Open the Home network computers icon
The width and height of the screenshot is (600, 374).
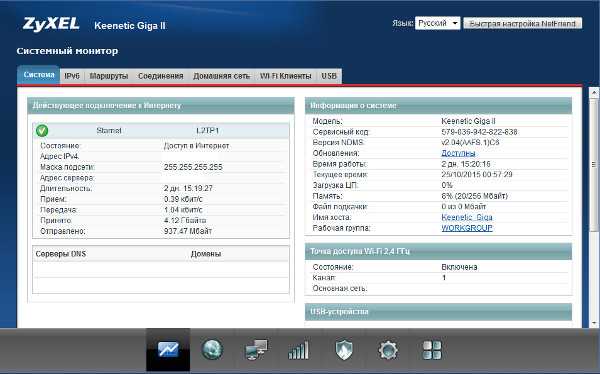pyautogui.click(x=256, y=350)
